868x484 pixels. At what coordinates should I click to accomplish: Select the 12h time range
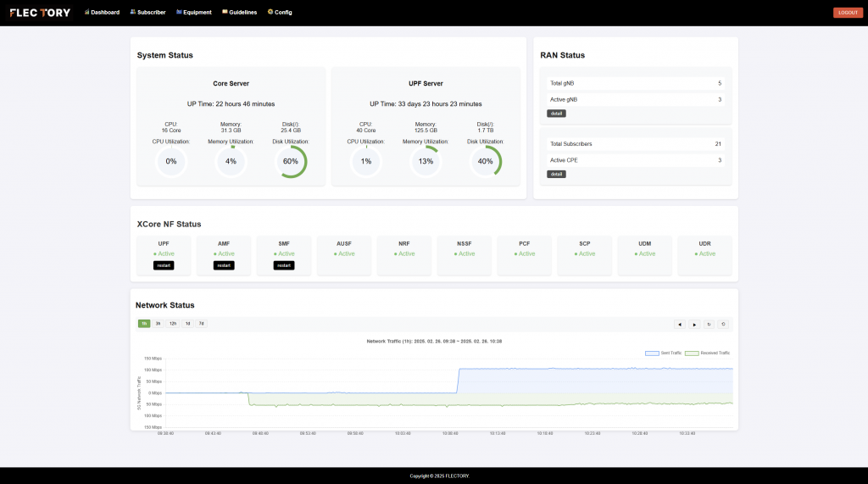click(x=173, y=324)
